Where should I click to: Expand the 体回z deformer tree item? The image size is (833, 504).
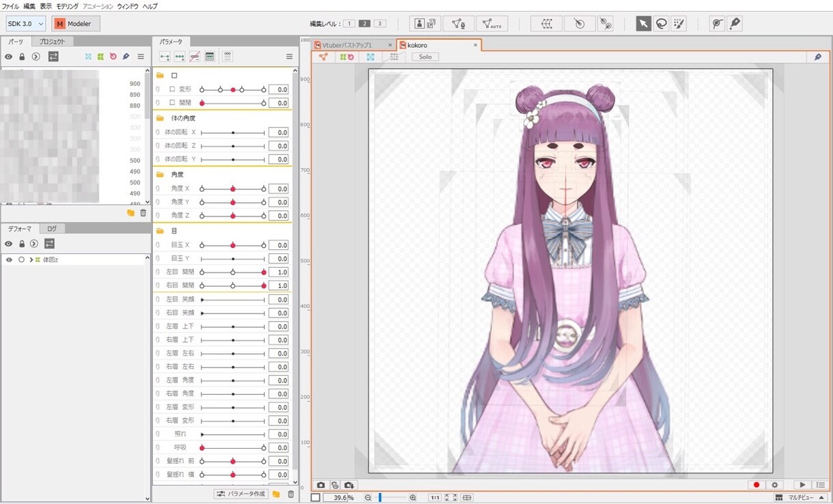point(31,260)
